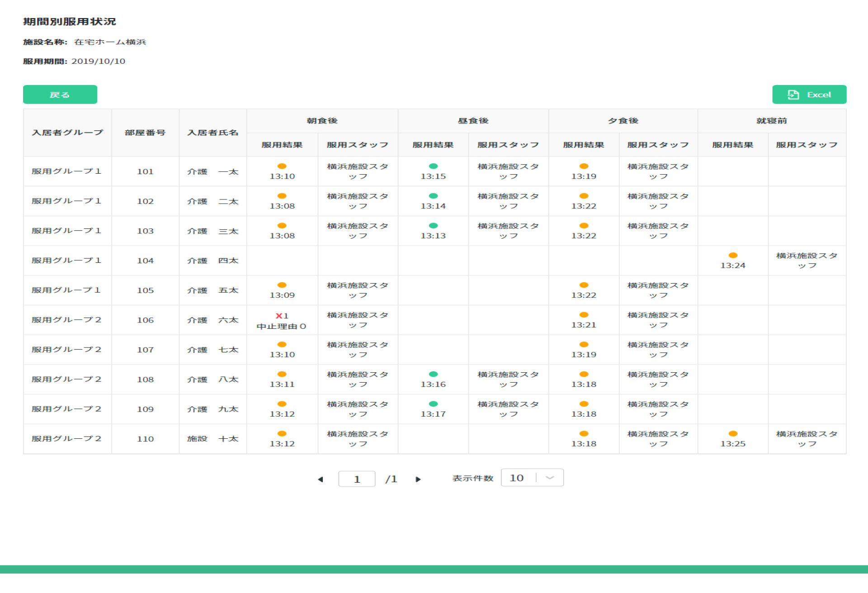
Task: Click the 戻る back button
Action: 60,95
